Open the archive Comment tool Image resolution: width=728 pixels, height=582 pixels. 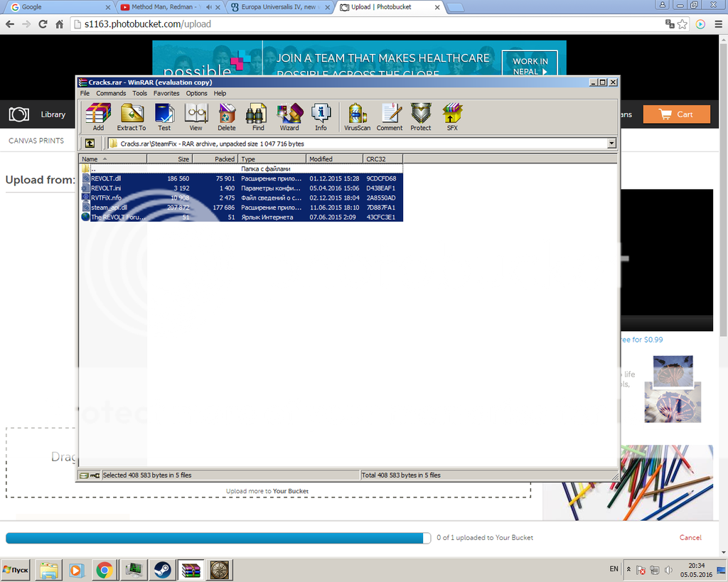coord(390,116)
